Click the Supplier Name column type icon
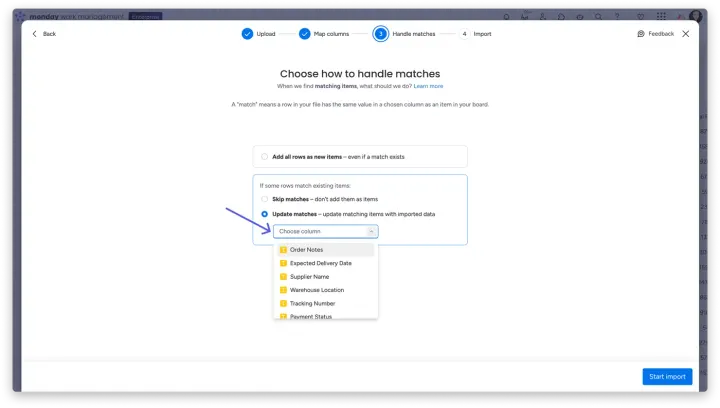 [x=283, y=277]
